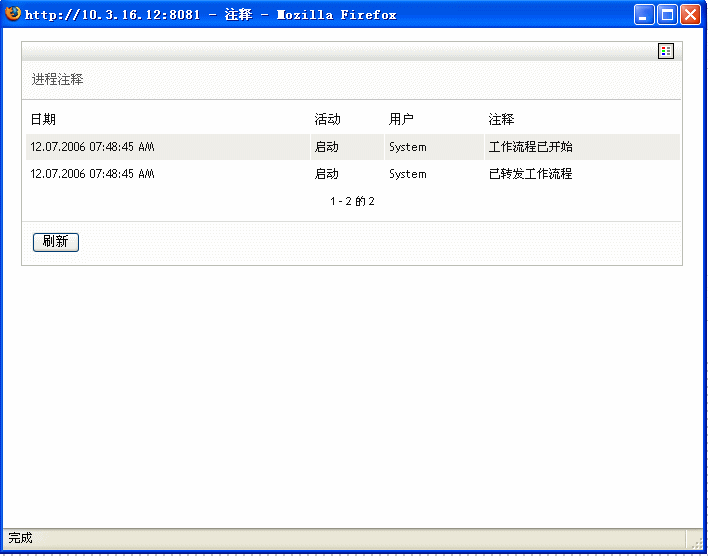Close the Firefox 注释 window
The height and width of the screenshot is (556, 708).
pos(690,14)
